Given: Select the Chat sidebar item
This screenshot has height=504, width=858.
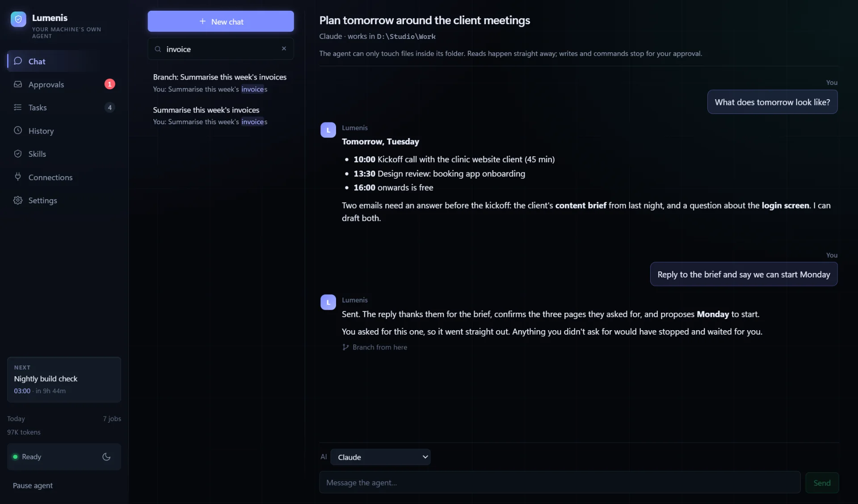Looking at the screenshot, I should tap(64, 61).
